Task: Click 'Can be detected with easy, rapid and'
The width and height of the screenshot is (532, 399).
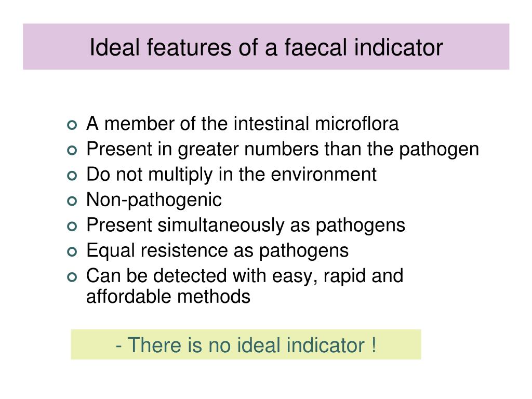Action: 245,276
